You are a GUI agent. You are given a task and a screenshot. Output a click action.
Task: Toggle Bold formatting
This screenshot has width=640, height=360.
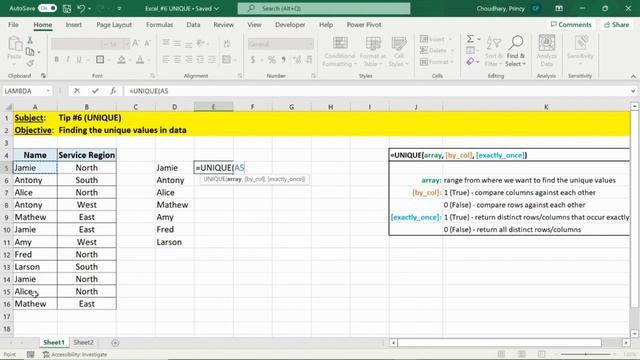click(x=56, y=60)
